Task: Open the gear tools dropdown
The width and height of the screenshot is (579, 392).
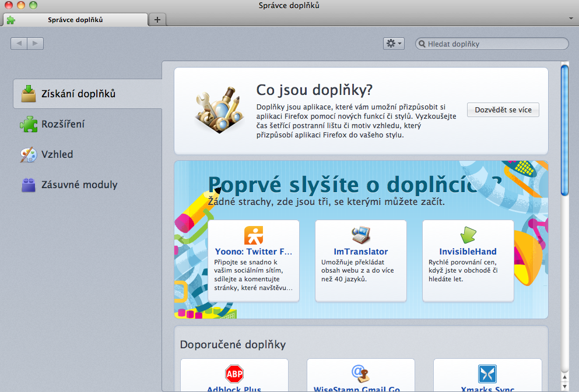Action: point(394,43)
